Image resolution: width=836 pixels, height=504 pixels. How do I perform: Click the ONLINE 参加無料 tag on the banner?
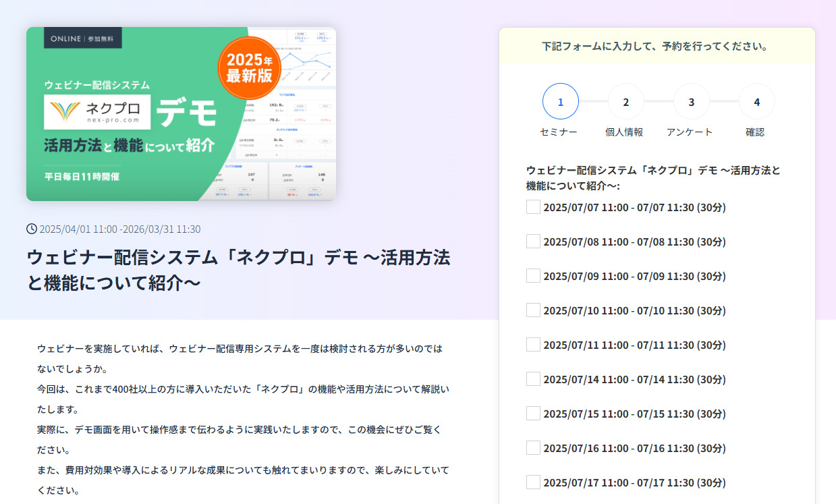point(83,38)
